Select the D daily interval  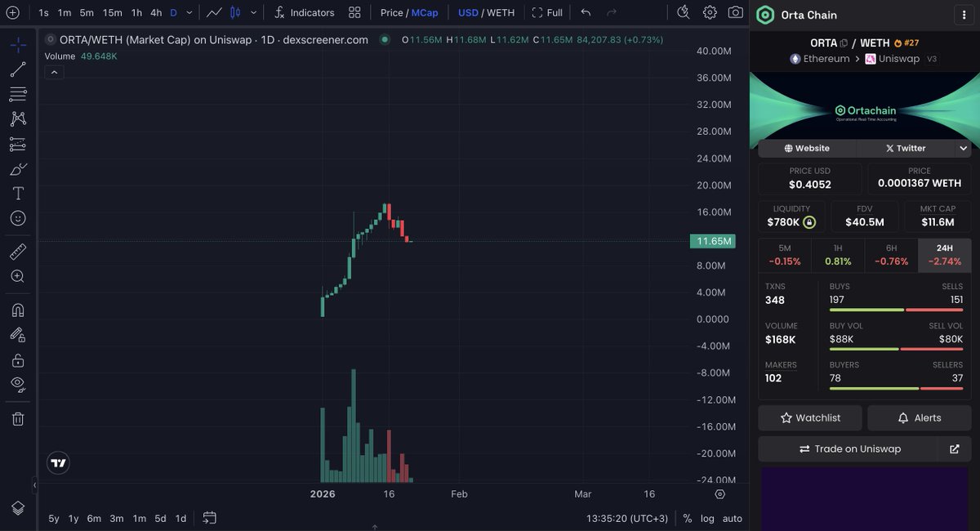click(173, 12)
